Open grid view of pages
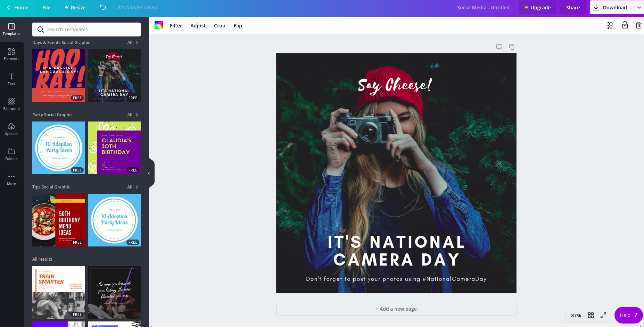Screen dimensions: 644x327 [x=591, y=315]
